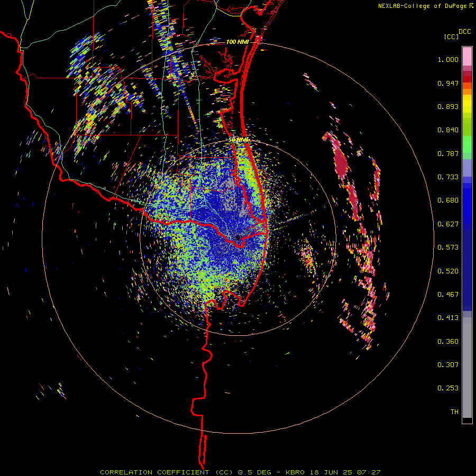Click the 0.467 scale value
476x476 pixels.
click(x=448, y=295)
